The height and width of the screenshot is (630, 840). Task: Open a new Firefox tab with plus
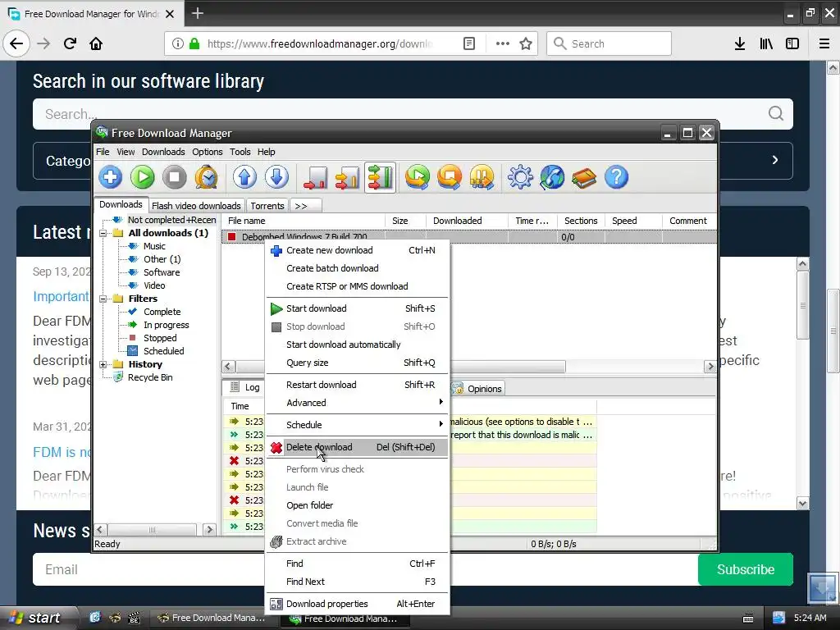(x=198, y=13)
